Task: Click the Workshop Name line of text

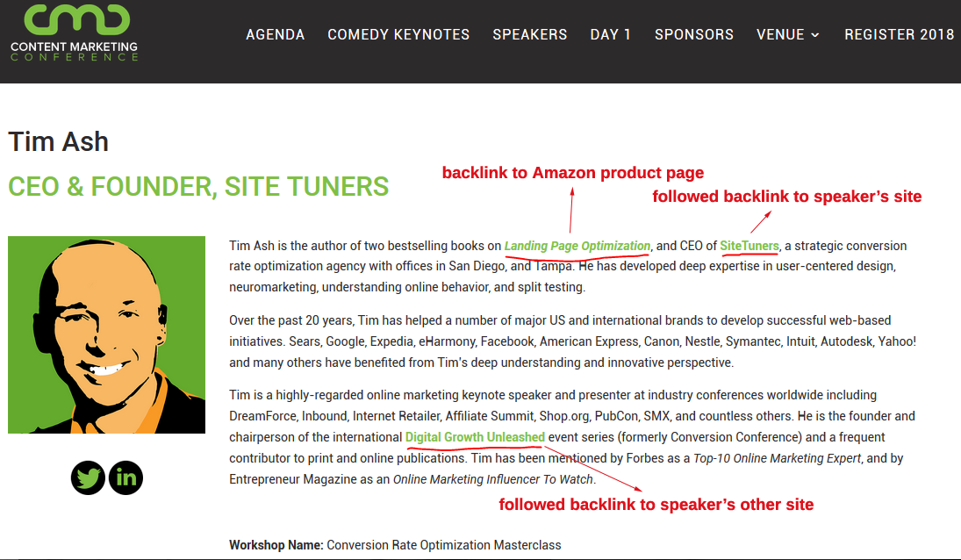Action: pos(395,545)
